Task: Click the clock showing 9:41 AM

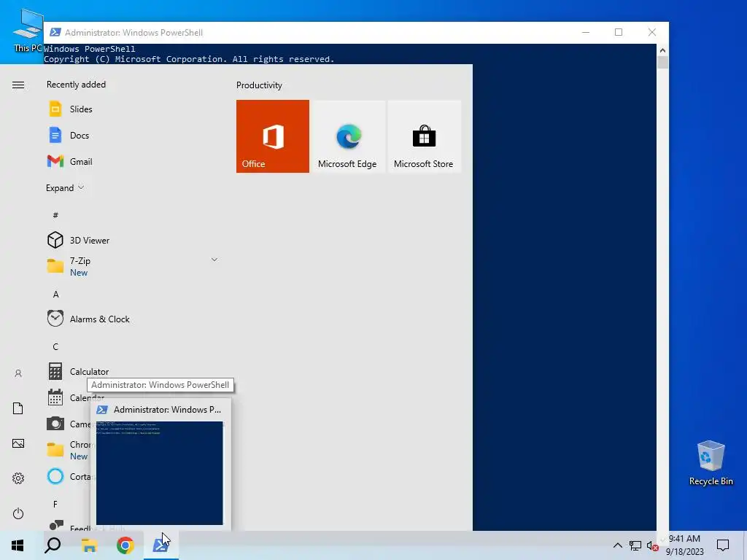Action: (x=684, y=539)
